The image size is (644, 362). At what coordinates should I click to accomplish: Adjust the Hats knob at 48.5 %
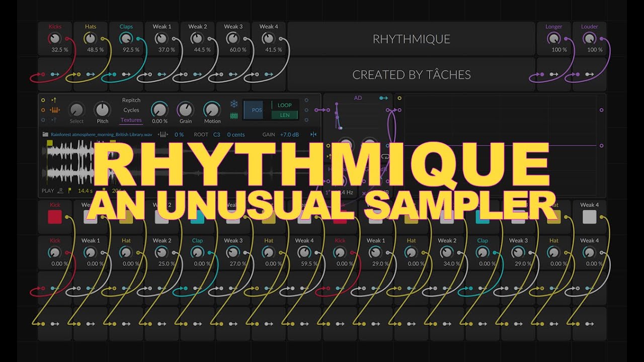pyautogui.click(x=90, y=38)
